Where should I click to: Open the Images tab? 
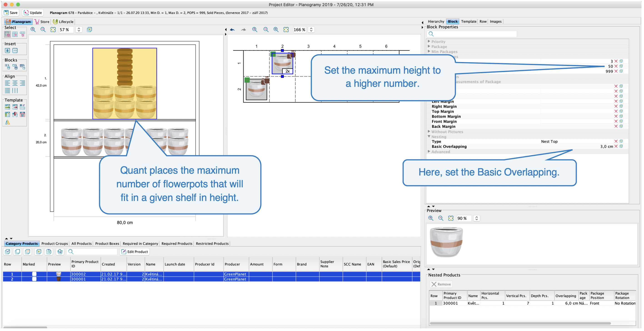pos(496,22)
